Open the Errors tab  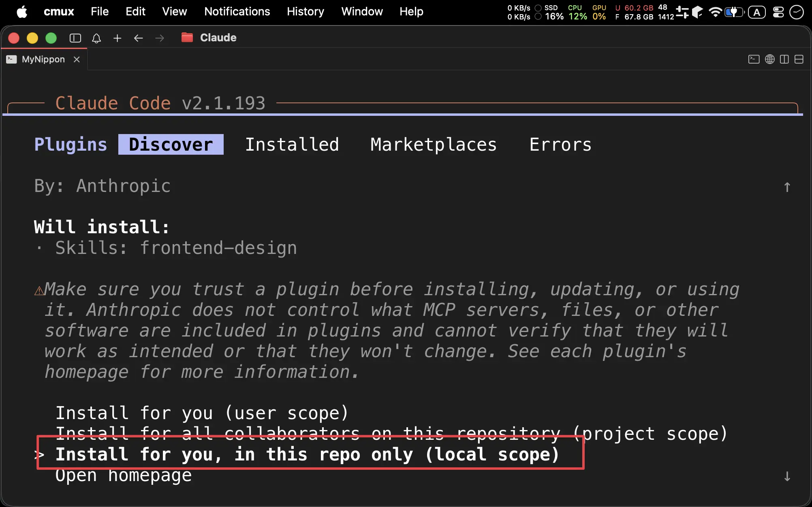pyautogui.click(x=560, y=145)
